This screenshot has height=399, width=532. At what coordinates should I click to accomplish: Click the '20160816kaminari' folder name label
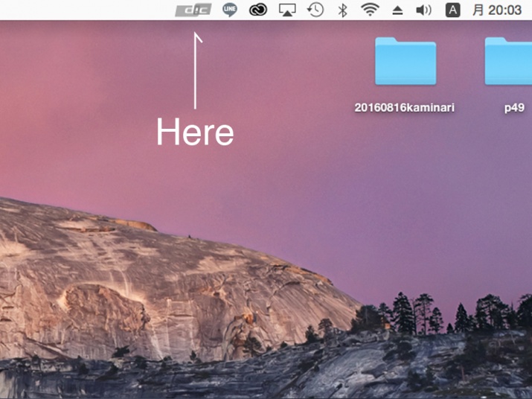(405, 107)
